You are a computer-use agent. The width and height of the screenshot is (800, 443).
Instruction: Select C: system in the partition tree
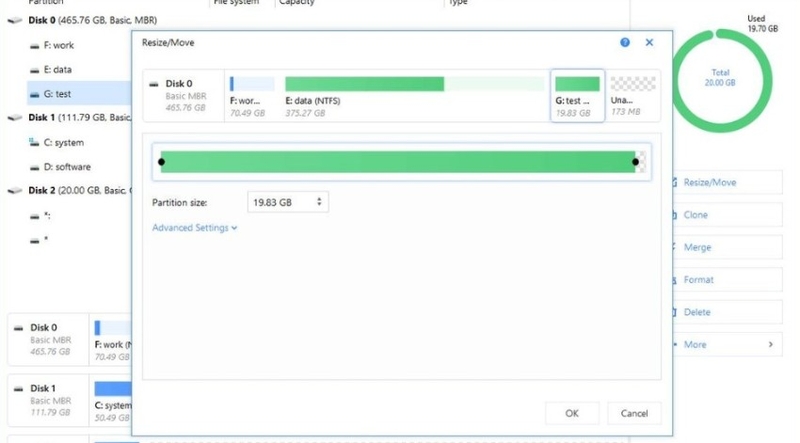click(x=63, y=142)
